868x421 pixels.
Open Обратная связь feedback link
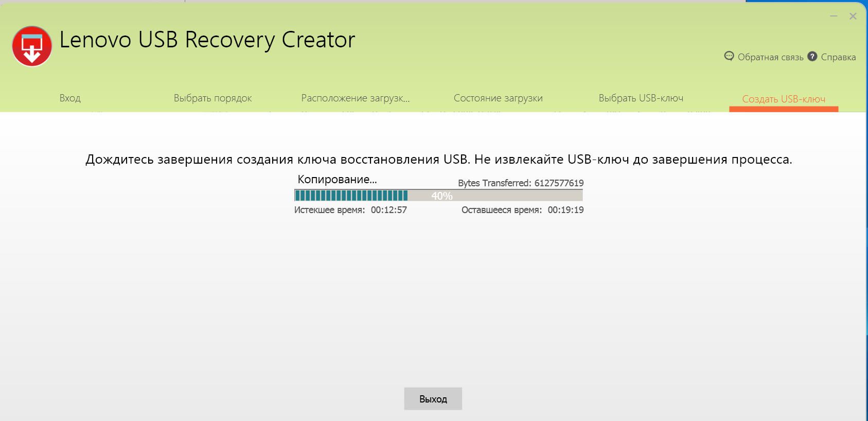pos(770,57)
